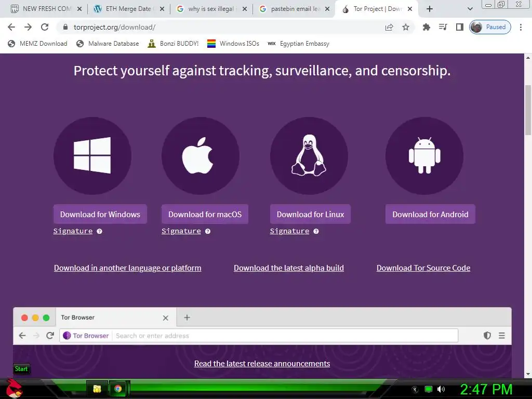532x399 pixels.
Task: Click scrollbar down arrow
Action: pyautogui.click(x=528, y=374)
